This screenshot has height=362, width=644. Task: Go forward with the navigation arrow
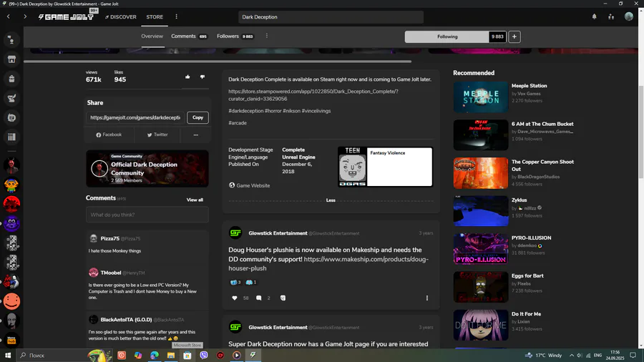click(x=24, y=17)
